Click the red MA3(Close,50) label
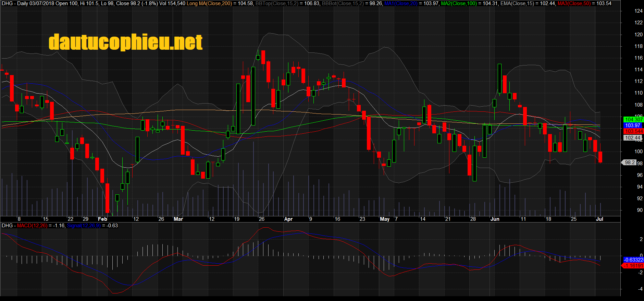 coord(574,3)
